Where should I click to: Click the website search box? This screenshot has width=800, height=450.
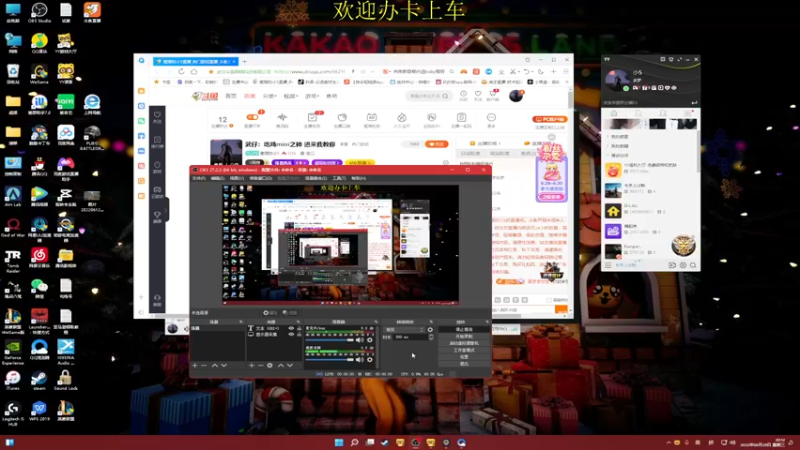[x=429, y=96]
